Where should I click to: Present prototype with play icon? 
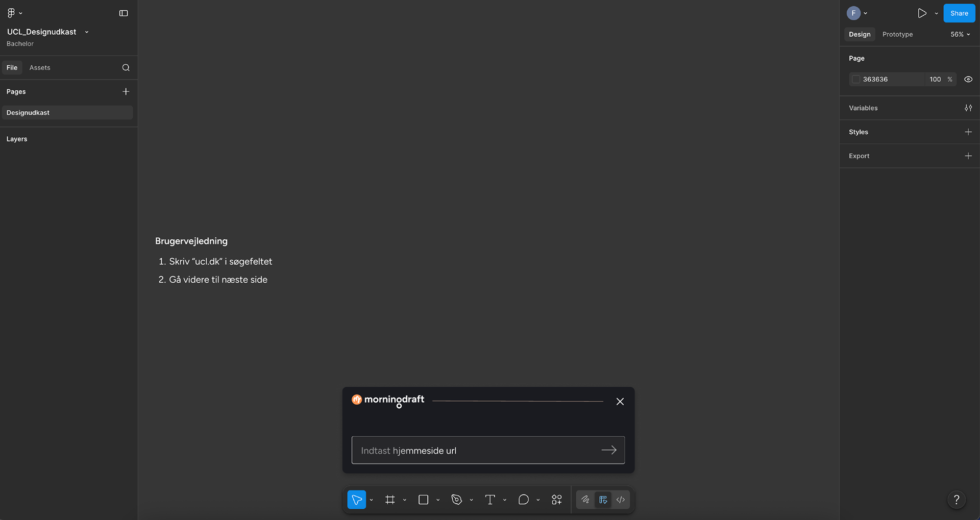click(922, 13)
